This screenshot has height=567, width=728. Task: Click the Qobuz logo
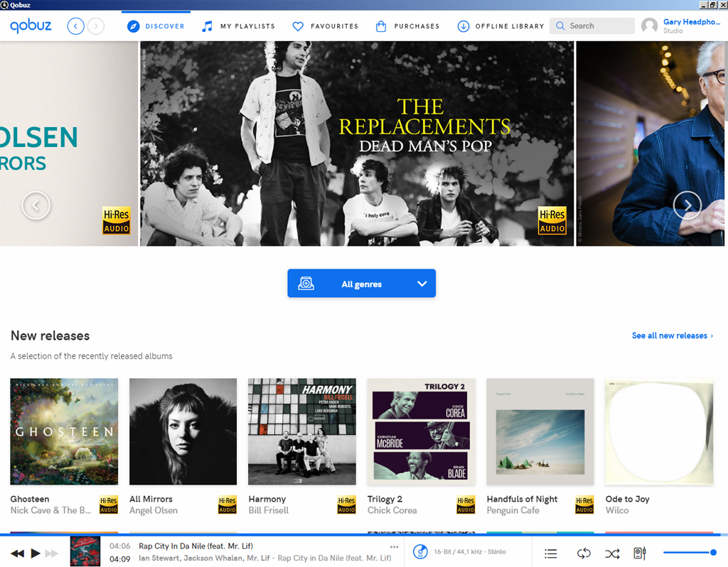(x=31, y=26)
